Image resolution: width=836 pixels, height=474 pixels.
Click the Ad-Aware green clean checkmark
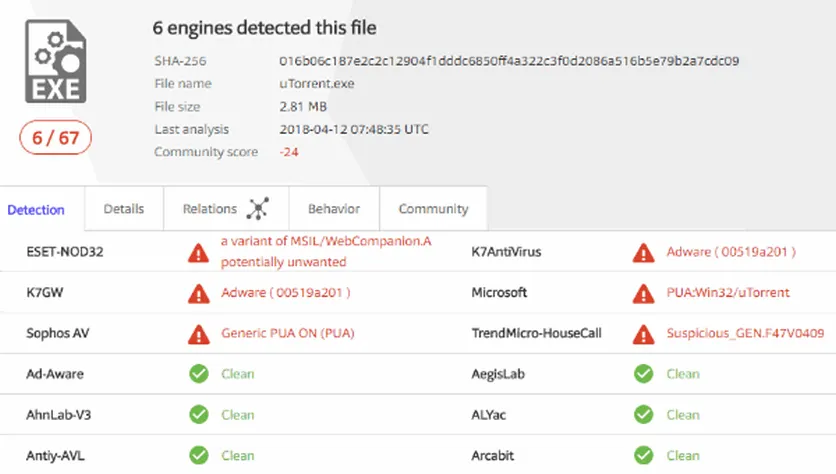point(198,374)
